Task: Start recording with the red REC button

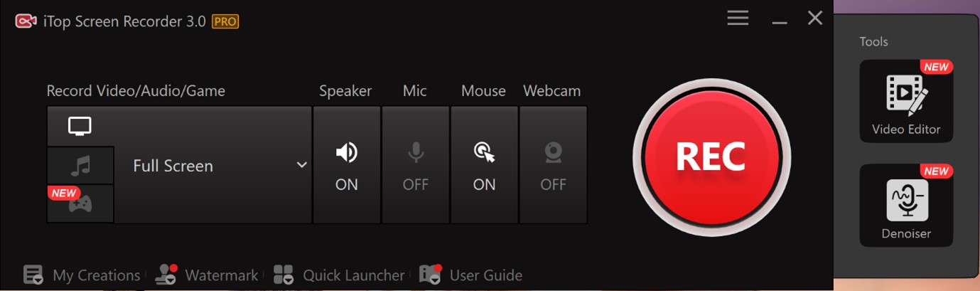Action: point(711,157)
